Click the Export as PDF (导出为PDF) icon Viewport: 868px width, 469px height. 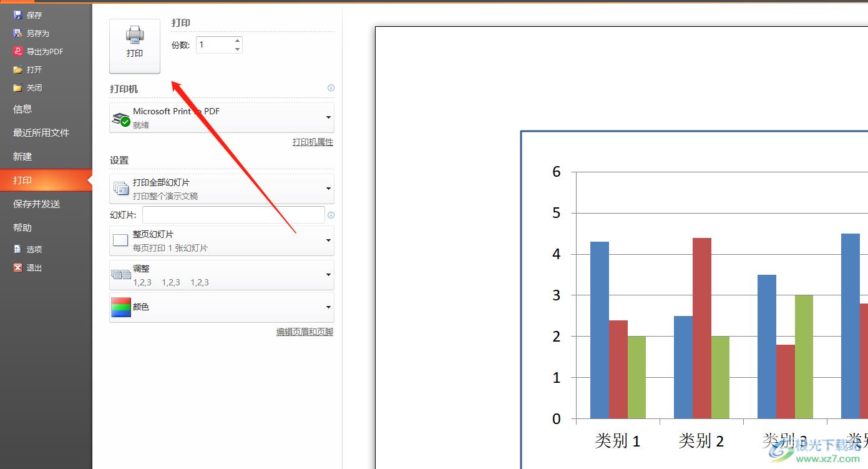click(x=18, y=51)
